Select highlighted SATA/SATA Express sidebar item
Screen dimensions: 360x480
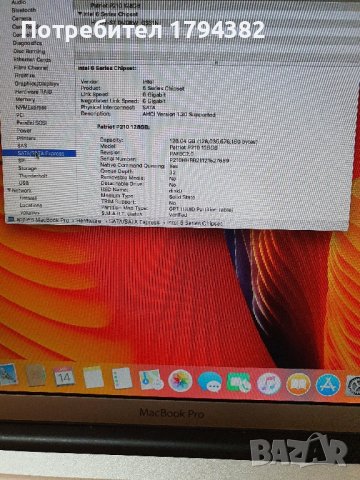(x=39, y=153)
